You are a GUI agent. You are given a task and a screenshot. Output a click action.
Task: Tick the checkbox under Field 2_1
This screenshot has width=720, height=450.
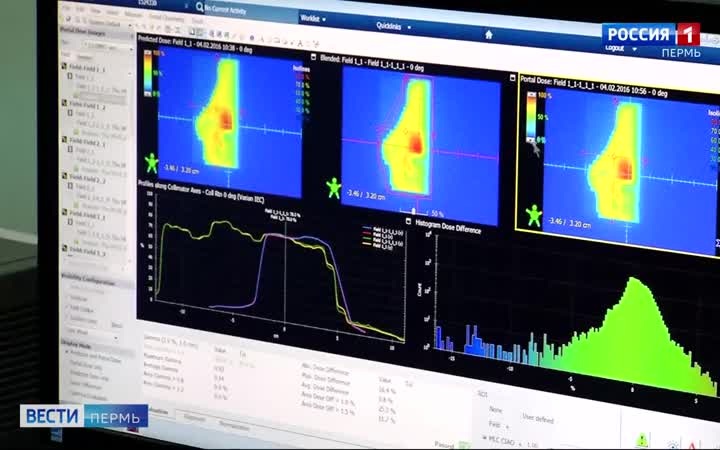click(x=70, y=149)
